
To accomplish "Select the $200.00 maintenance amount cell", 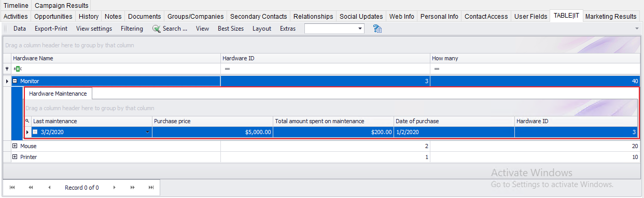I will pyautogui.click(x=333, y=132).
